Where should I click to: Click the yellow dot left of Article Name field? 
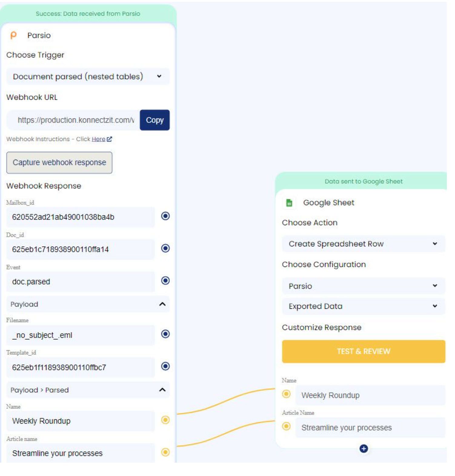click(286, 426)
